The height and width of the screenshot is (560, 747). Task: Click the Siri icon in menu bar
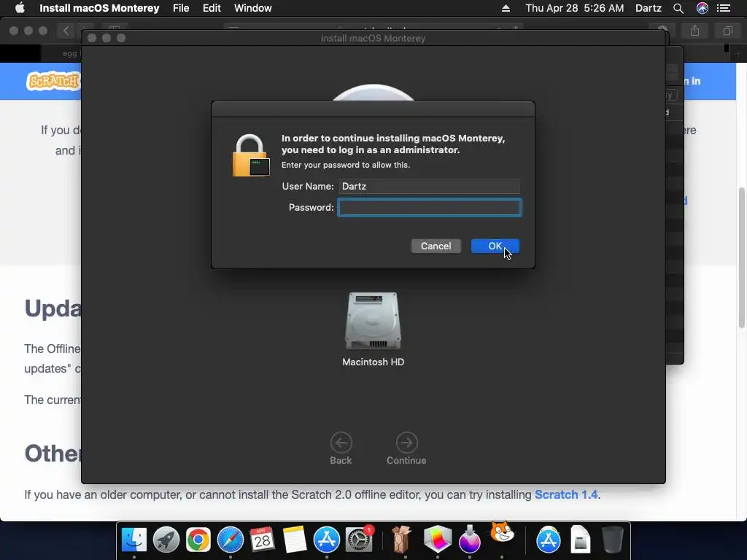click(x=703, y=8)
